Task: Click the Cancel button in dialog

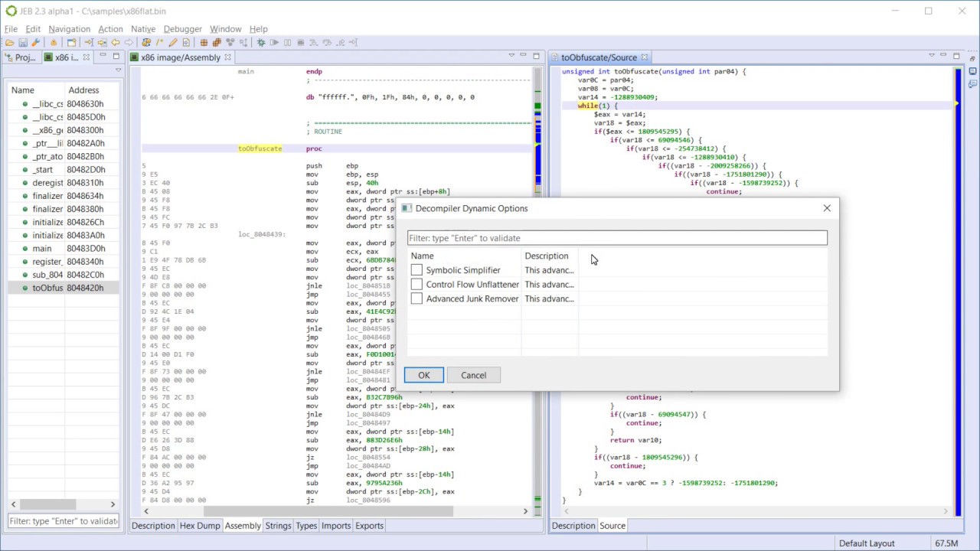Action: [x=473, y=375]
